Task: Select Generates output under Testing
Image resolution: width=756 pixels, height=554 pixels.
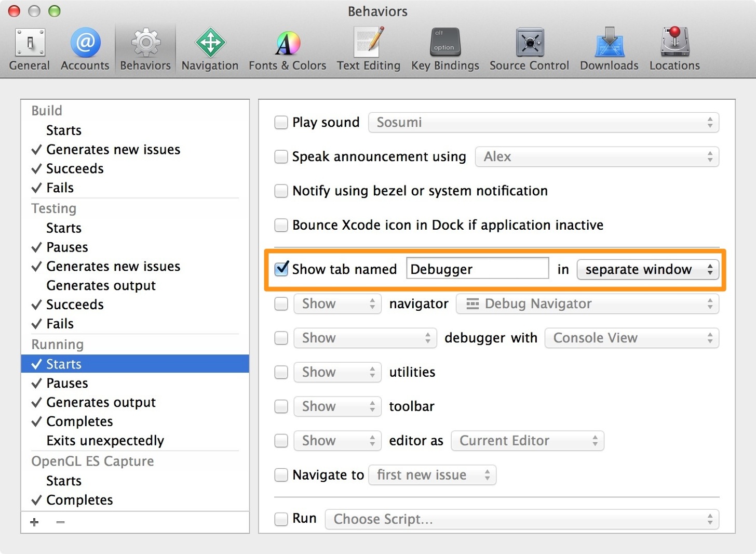Action: click(135, 286)
